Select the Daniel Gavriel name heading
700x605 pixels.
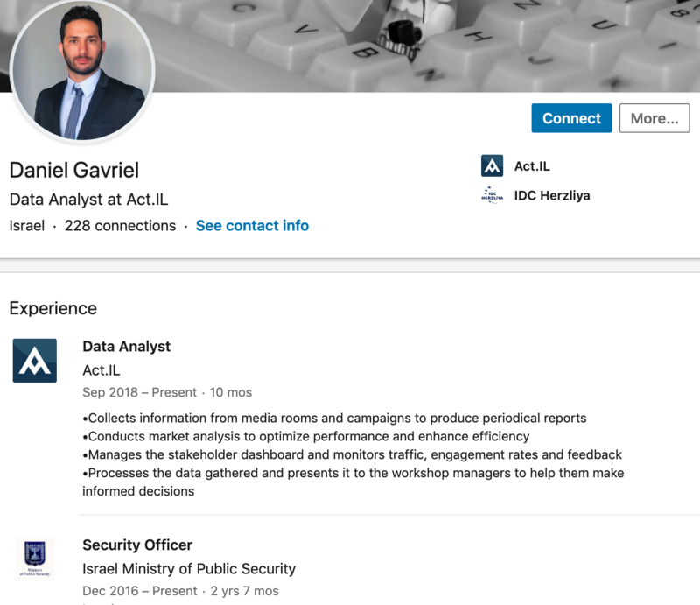point(74,170)
